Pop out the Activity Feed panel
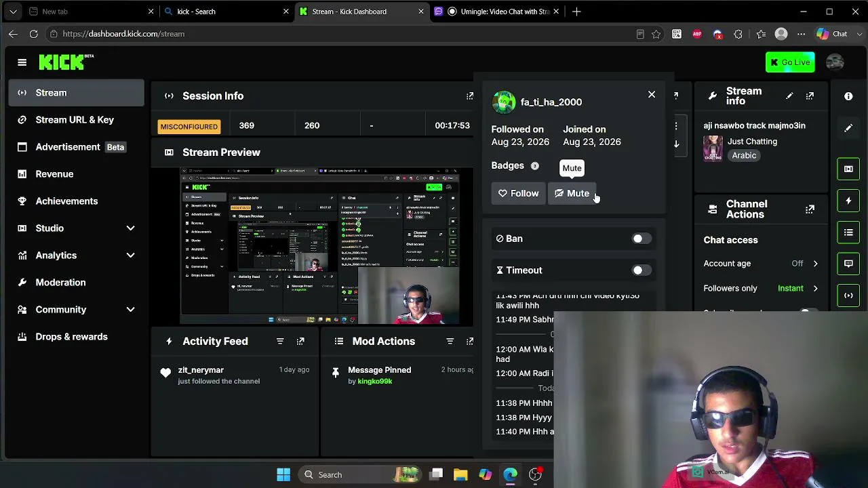868x488 pixels. pos(300,342)
